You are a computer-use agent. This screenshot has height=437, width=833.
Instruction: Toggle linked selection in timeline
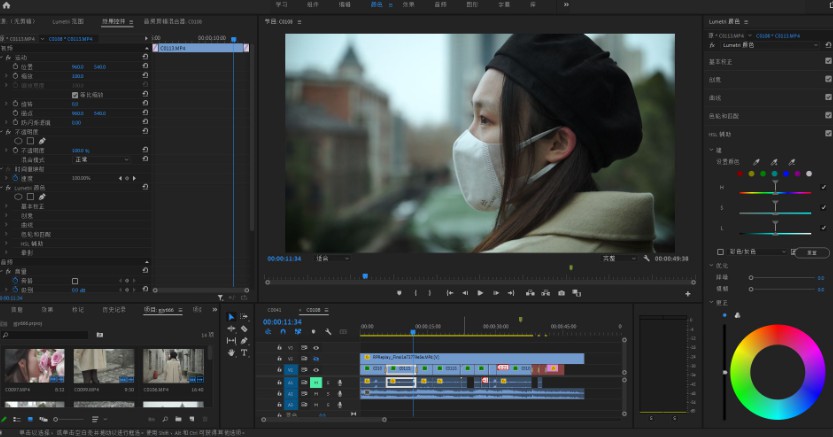[x=298, y=332]
